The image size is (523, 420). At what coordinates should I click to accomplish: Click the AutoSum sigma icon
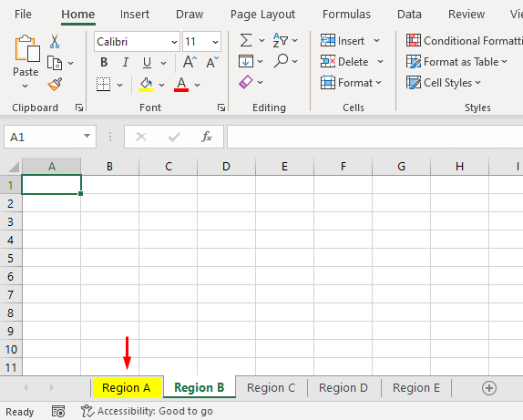[x=246, y=41]
